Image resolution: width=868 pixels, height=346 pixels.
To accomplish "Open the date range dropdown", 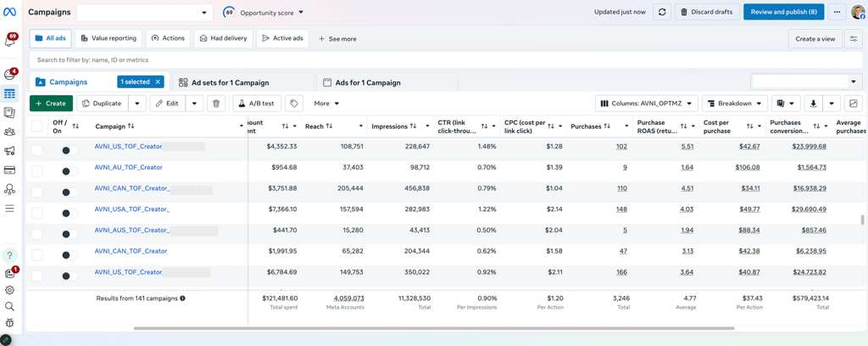I will click(x=807, y=82).
